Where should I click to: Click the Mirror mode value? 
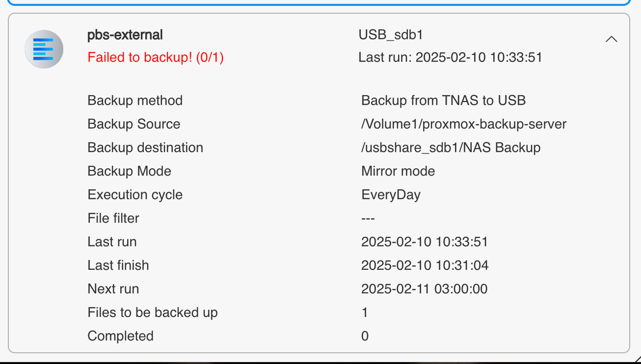click(x=398, y=171)
